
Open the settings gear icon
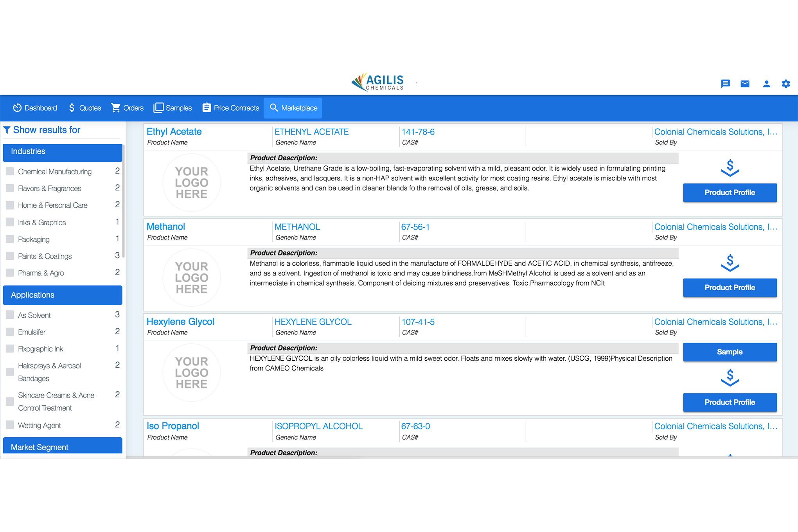[786, 83]
